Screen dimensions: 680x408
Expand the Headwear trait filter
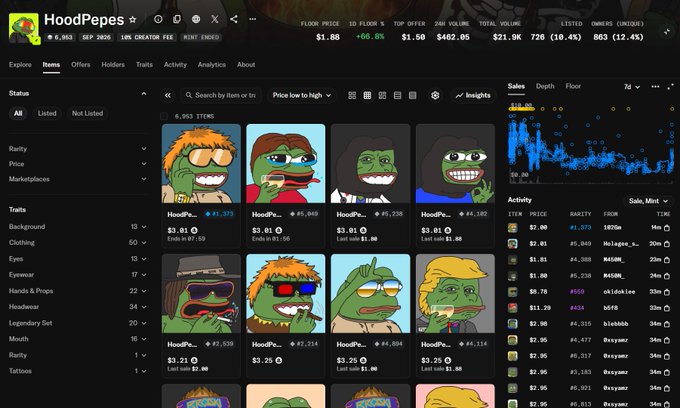pos(78,307)
